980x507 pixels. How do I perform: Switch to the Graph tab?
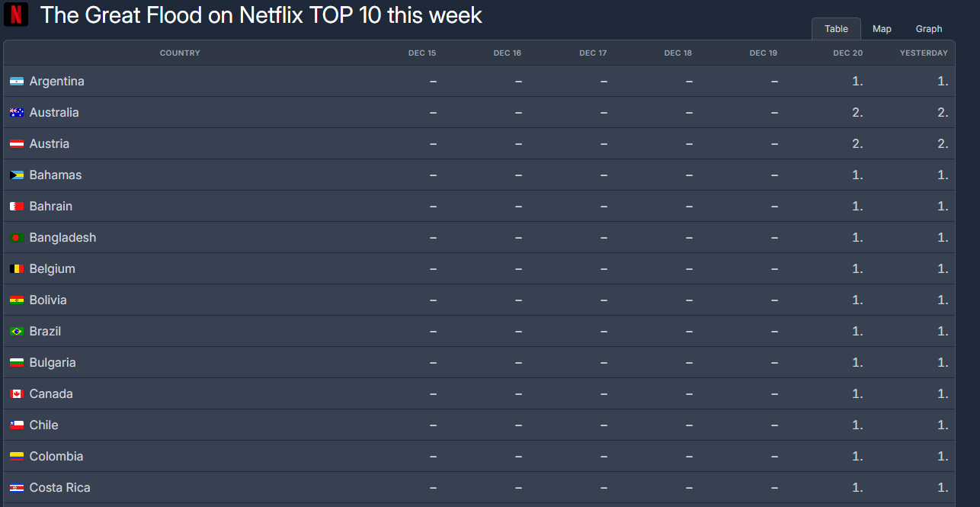pyautogui.click(x=929, y=29)
